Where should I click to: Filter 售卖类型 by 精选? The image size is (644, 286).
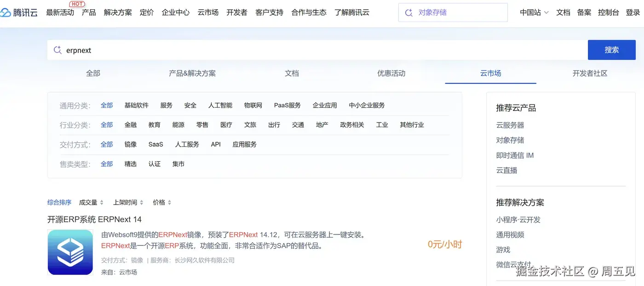pyautogui.click(x=131, y=164)
